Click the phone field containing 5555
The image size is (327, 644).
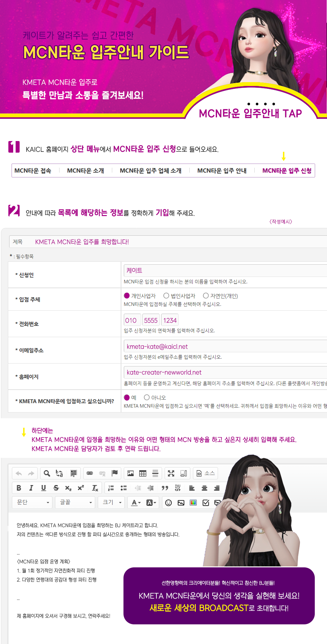[x=151, y=320]
